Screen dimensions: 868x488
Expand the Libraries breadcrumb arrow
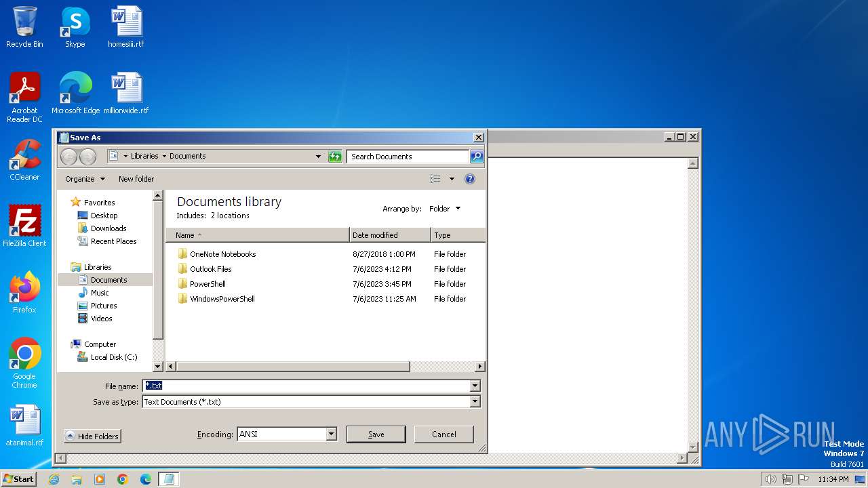coord(164,156)
